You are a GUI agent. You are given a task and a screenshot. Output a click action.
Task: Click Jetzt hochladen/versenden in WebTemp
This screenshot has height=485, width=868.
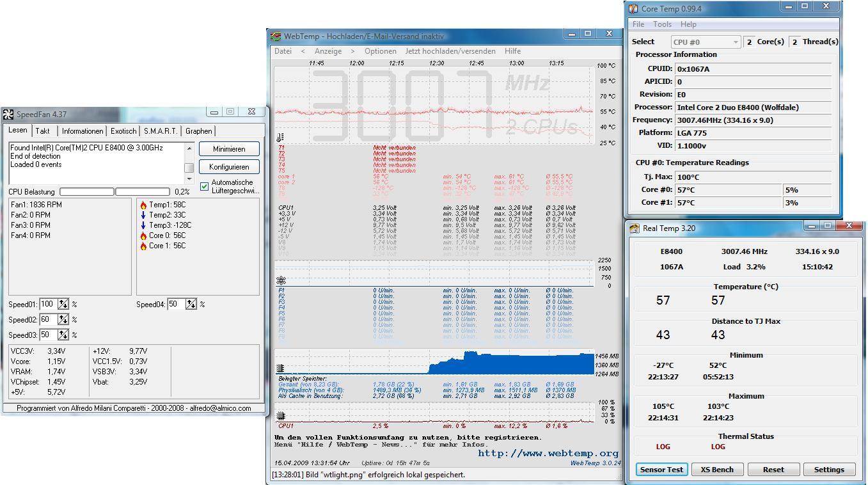tap(450, 51)
